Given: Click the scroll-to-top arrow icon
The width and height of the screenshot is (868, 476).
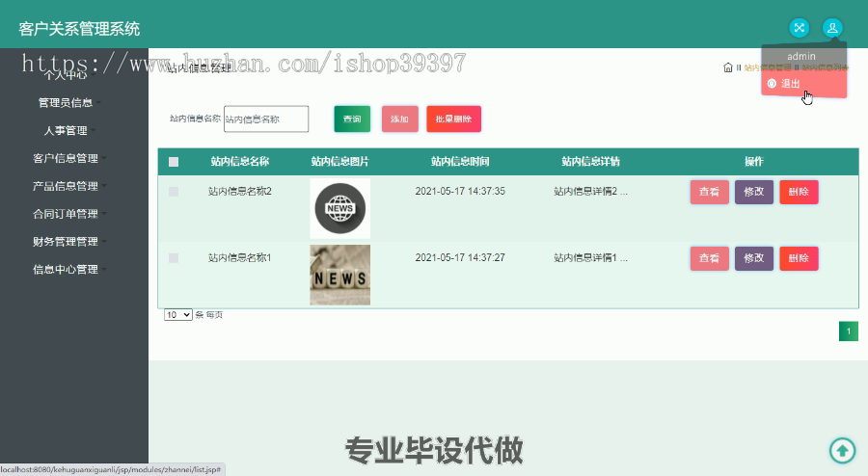Looking at the screenshot, I should (843, 451).
